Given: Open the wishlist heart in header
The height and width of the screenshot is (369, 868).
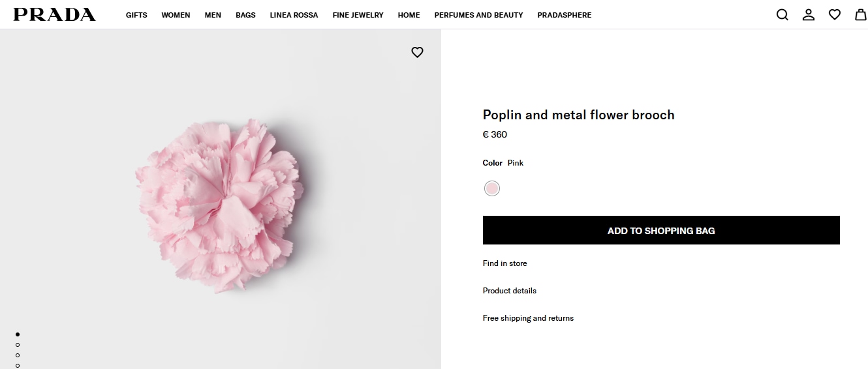Looking at the screenshot, I should (835, 15).
